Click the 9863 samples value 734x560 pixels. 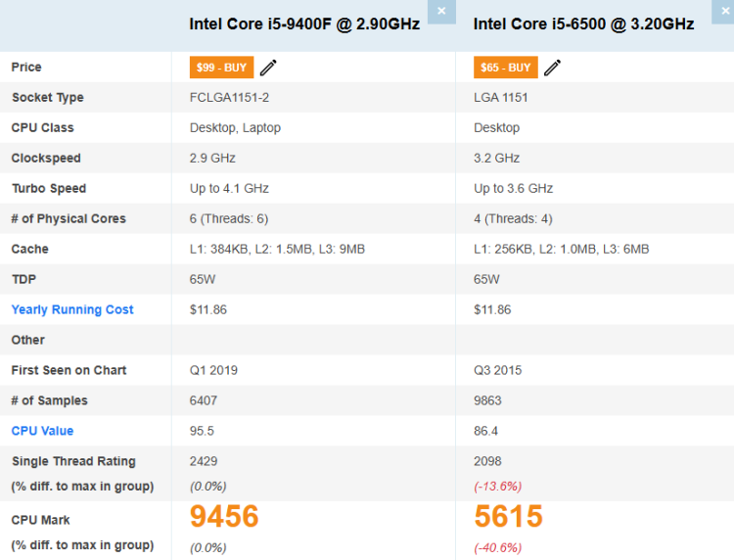(x=487, y=400)
